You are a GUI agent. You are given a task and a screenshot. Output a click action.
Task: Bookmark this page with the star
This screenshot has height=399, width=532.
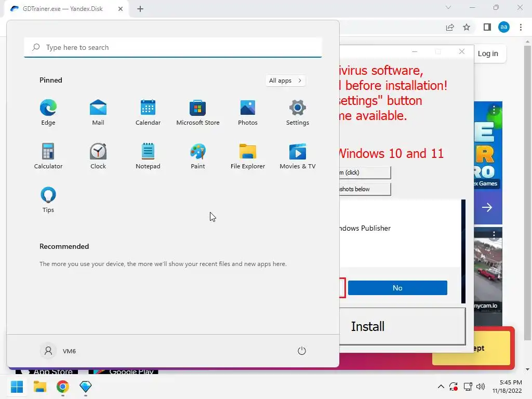[x=467, y=27]
